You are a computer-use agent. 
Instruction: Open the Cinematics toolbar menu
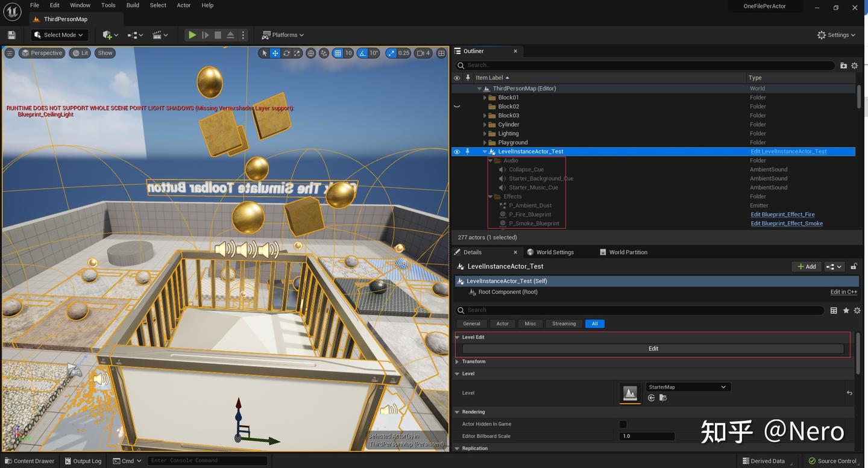click(x=157, y=35)
